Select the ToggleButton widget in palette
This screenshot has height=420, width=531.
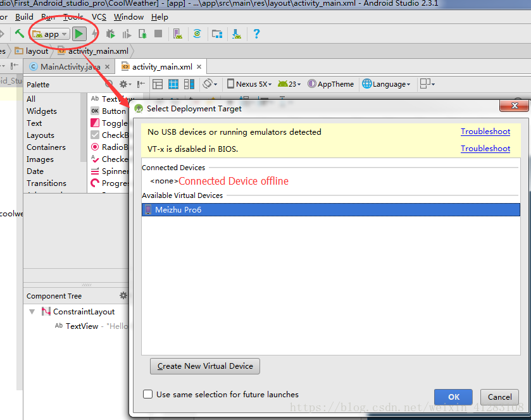click(x=109, y=123)
